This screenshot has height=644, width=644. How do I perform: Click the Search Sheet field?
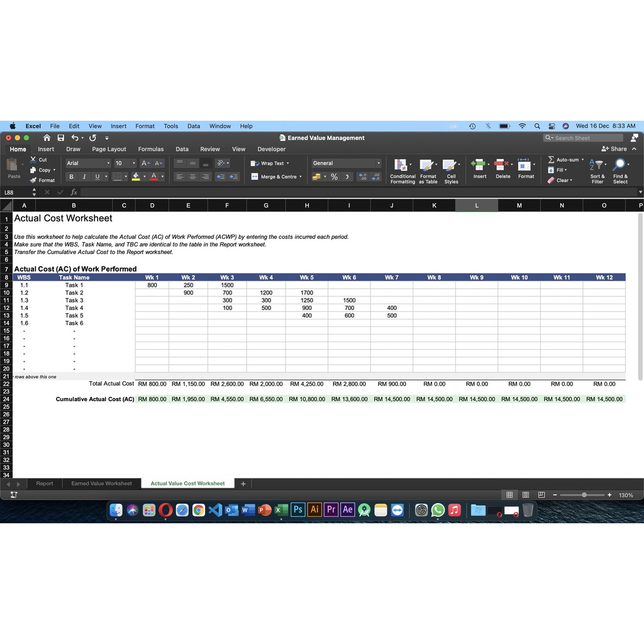(x=583, y=138)
